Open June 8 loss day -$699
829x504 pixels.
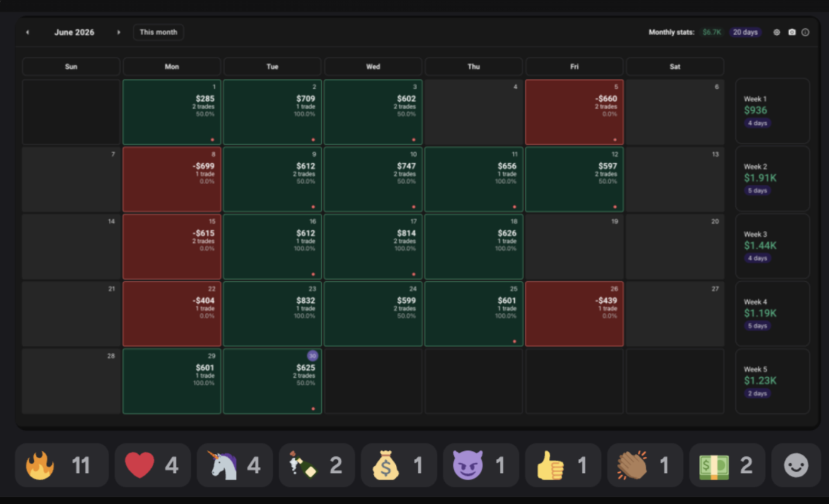(172, 179)
